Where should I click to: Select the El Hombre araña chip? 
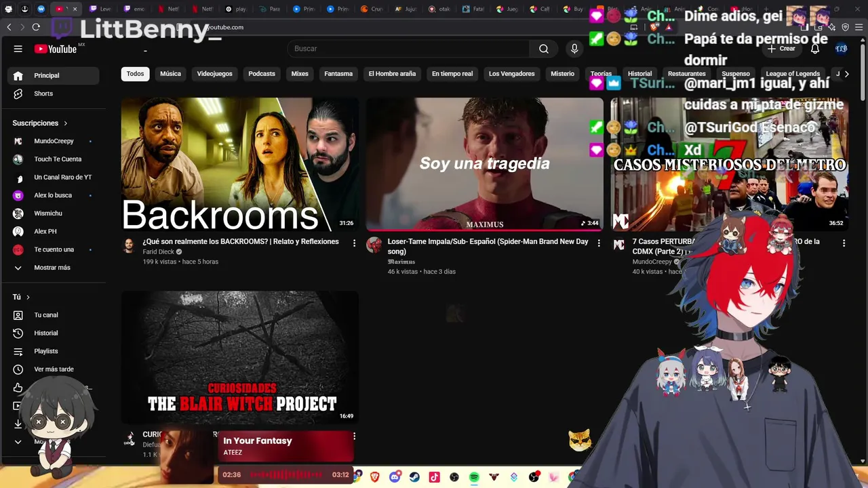point(392,74)
